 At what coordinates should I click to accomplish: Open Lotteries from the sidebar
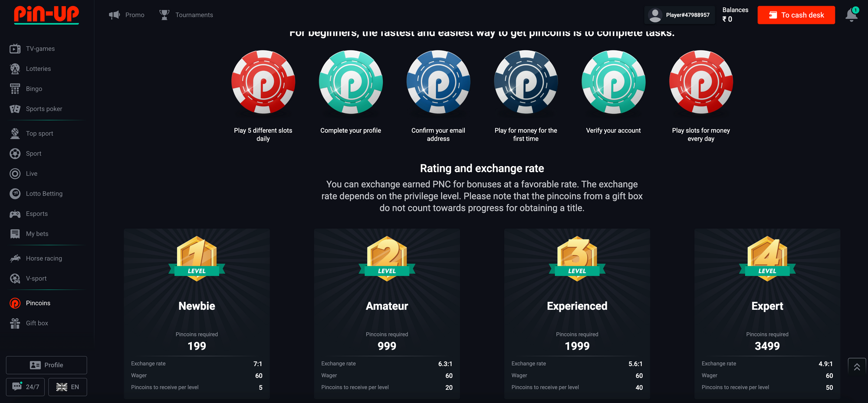click(x=38, y=69)
